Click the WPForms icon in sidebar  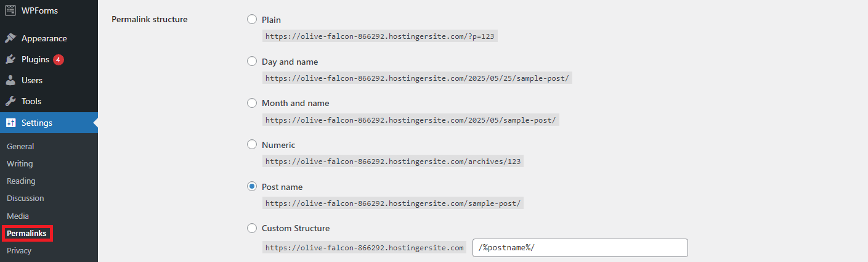pos(10,10)
